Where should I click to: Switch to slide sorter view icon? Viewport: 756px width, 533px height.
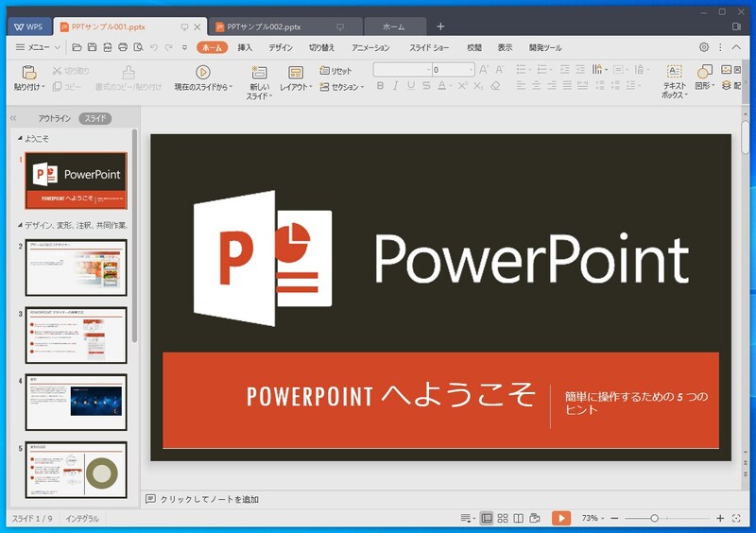(503, 518)
